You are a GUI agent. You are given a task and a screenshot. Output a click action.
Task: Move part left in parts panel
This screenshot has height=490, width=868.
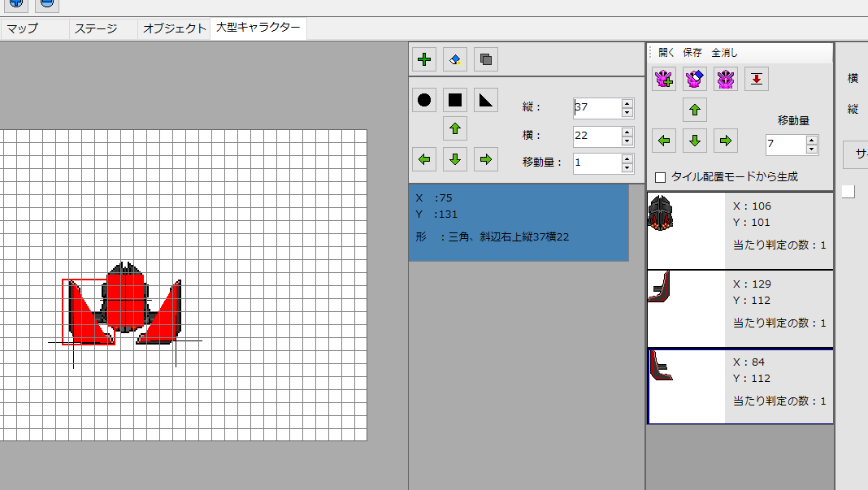click(664, 141)
